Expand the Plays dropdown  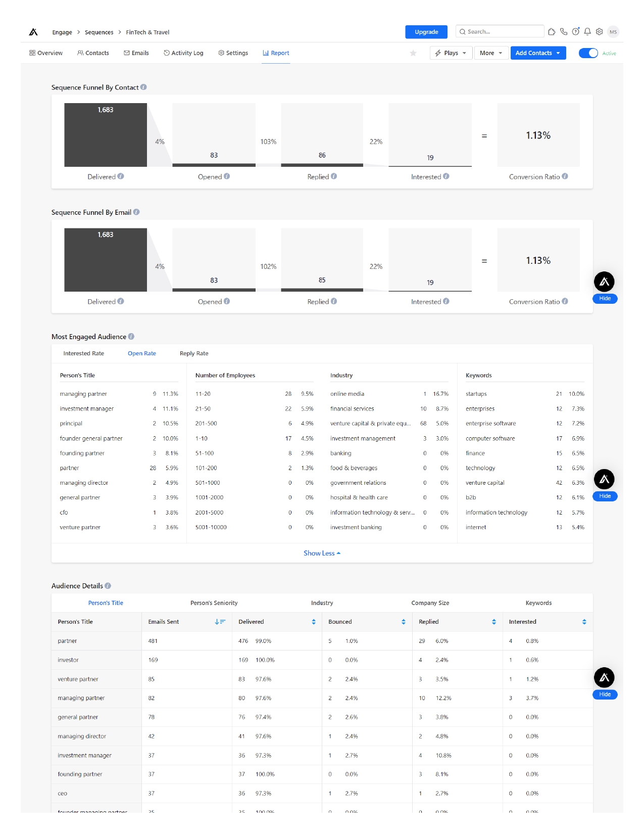click(451, 53)
